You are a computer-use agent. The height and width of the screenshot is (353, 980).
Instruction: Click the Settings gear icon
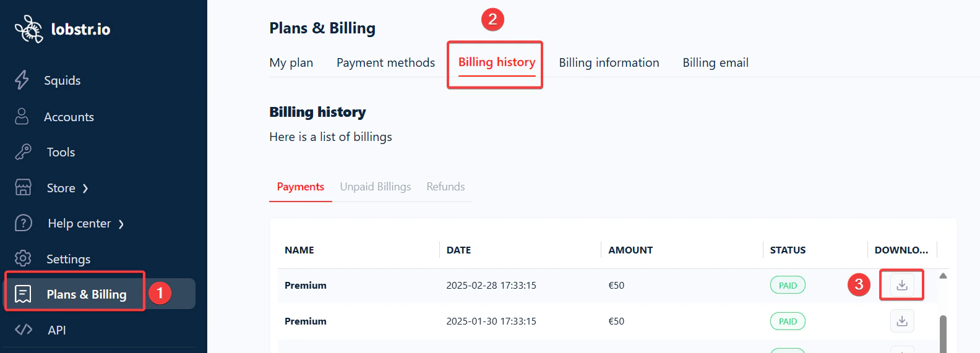[x=23, y=258]
